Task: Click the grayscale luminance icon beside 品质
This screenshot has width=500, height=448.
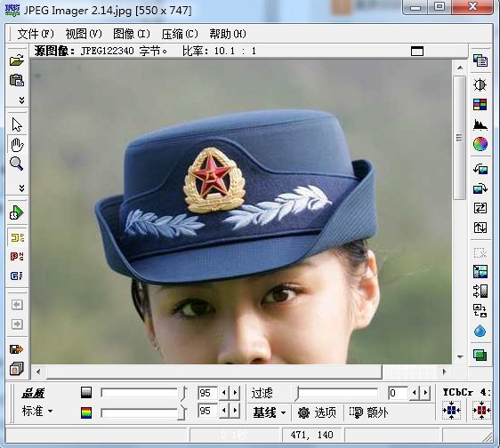Action: click(x=86, y=392)
